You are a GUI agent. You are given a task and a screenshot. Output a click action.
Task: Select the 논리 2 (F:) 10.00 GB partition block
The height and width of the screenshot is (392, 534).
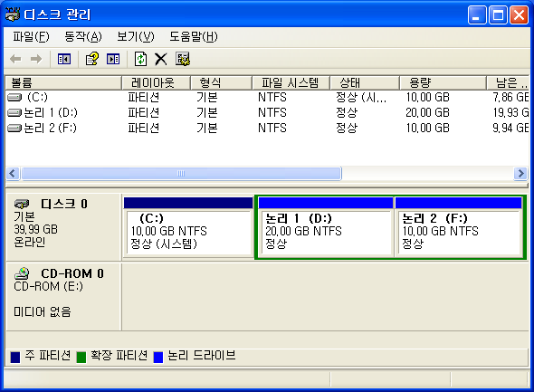pyautogui.click(x=458, y=227)
